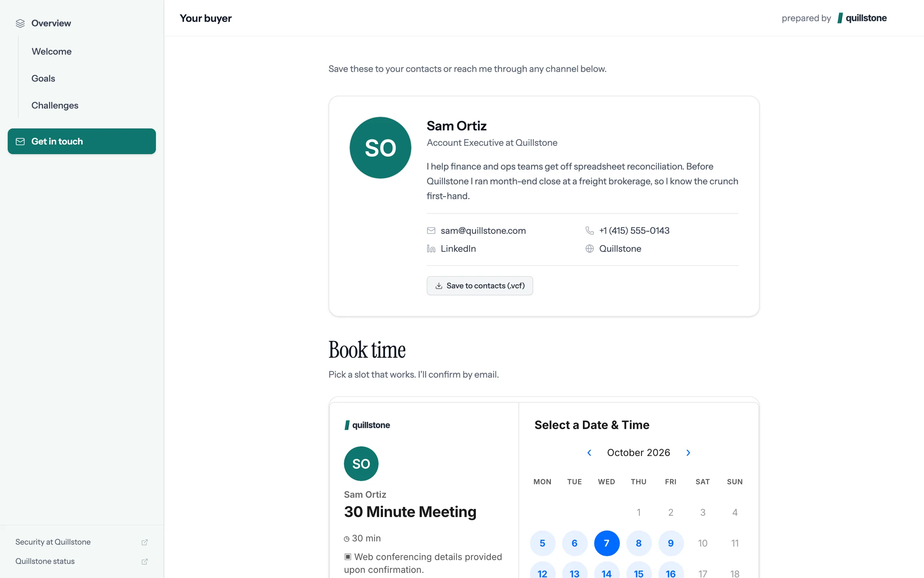Screen dimensions: 924x578
Task: Click the mail icon next to sam@quillstone.com
Action: pos(431,230)
